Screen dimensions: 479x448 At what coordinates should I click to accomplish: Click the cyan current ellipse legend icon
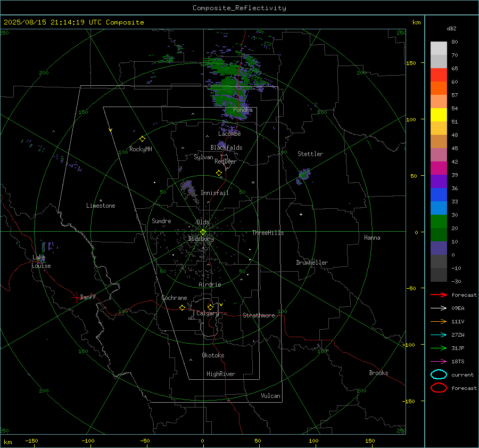439,374
